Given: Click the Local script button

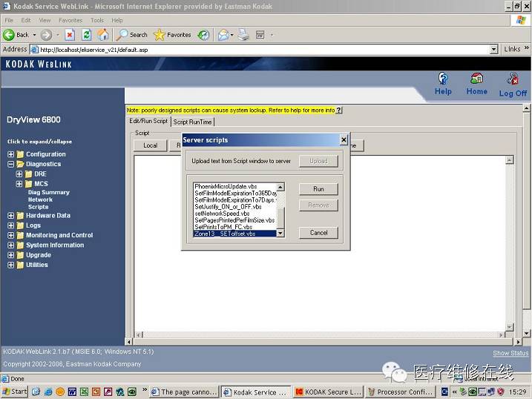Looking at the screenshot, I should [151, 145].
